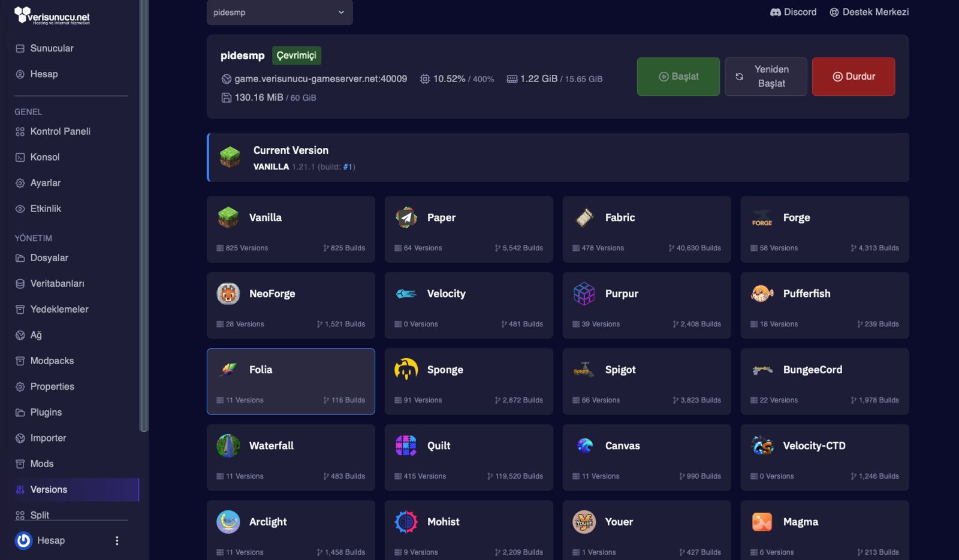
Task: Click the green Başlat button
Action: [678, 77]
